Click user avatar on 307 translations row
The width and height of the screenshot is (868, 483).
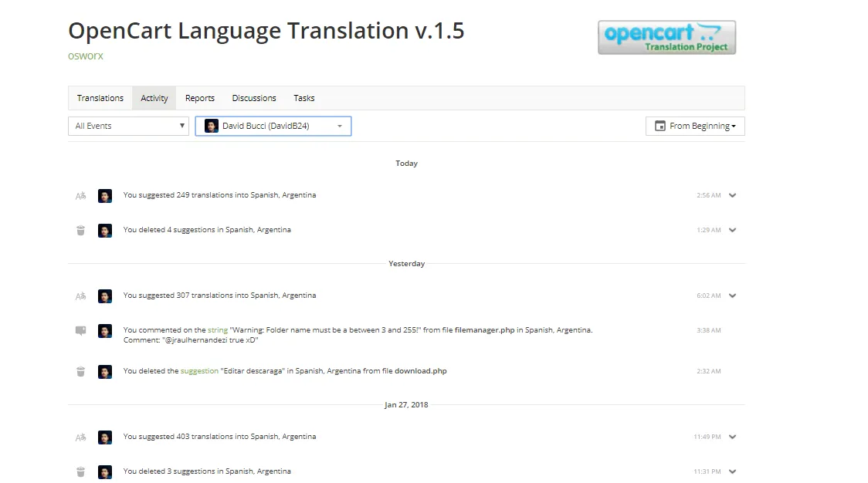pos(105,296)
